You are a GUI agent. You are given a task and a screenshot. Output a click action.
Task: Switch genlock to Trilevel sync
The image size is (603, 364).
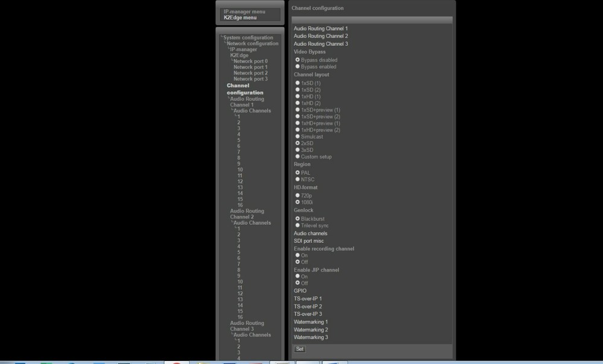click(x=297, y=225)
